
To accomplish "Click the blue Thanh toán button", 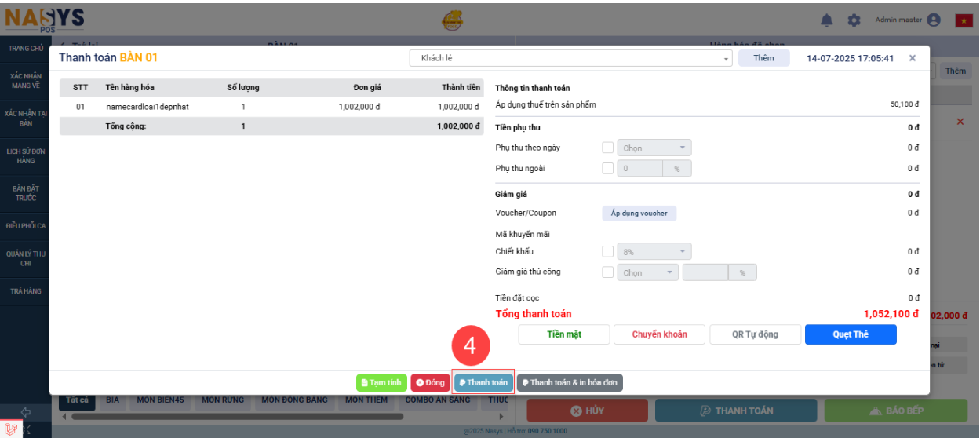I will point(483,383).
